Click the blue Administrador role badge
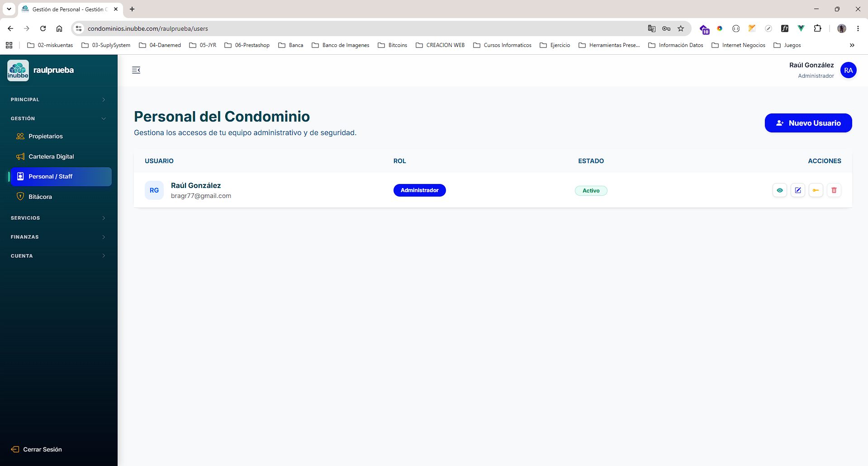This screenshot has height=466, width=868. pyautogui.click(x=419, y=190)
